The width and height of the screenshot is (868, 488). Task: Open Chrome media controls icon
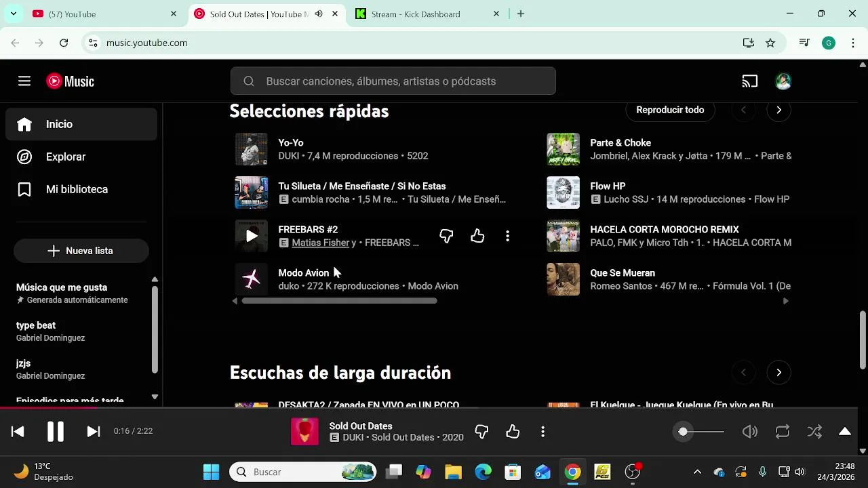pyautogui.click(x=804, y=43)
